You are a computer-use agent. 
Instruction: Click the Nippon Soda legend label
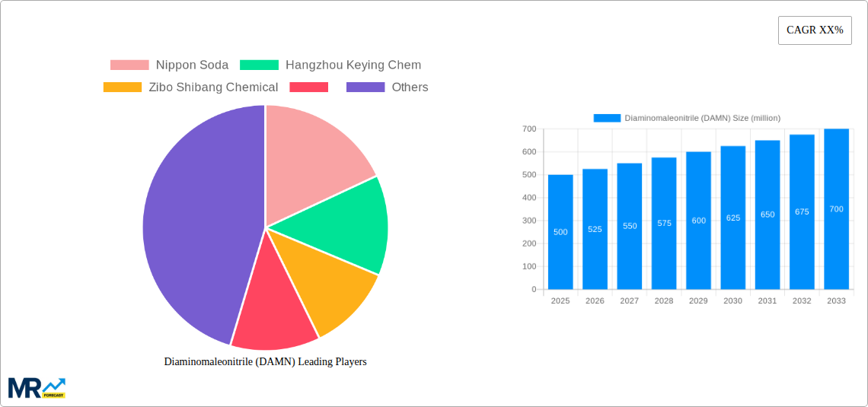192,65
